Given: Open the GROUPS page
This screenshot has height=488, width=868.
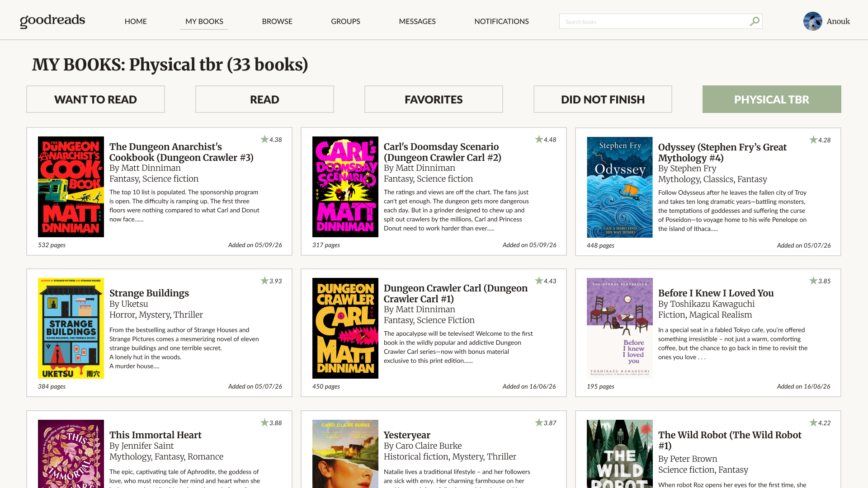Looking at the screenshot, I should (345, 21).
